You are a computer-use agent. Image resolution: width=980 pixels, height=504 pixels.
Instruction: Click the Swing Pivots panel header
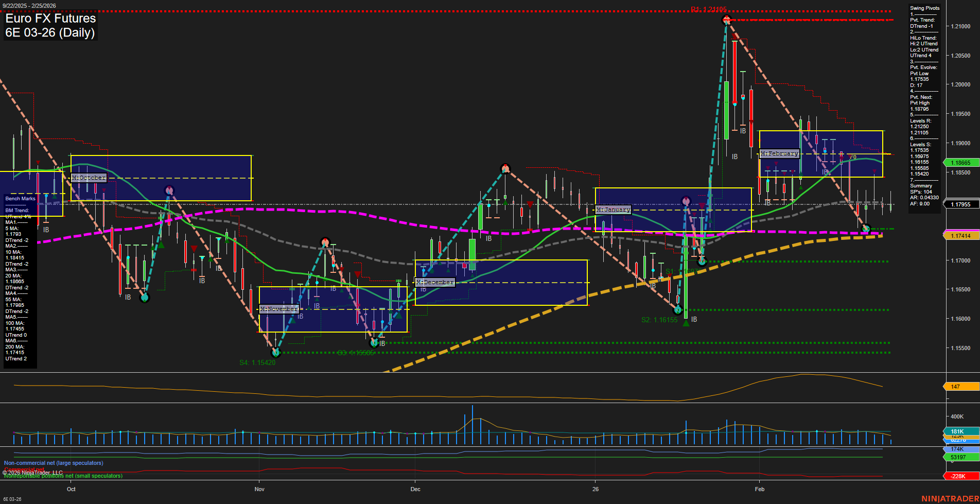pos(925,8)
